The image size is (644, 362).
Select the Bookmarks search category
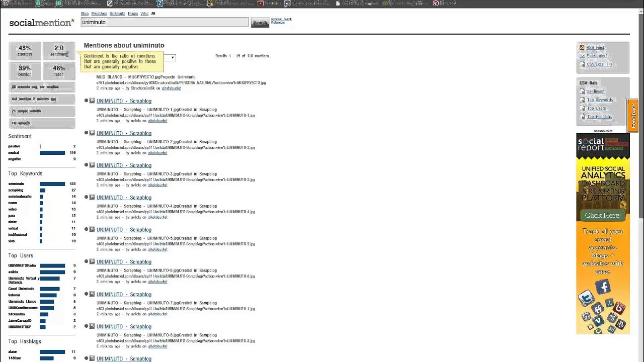click(117, 14)
